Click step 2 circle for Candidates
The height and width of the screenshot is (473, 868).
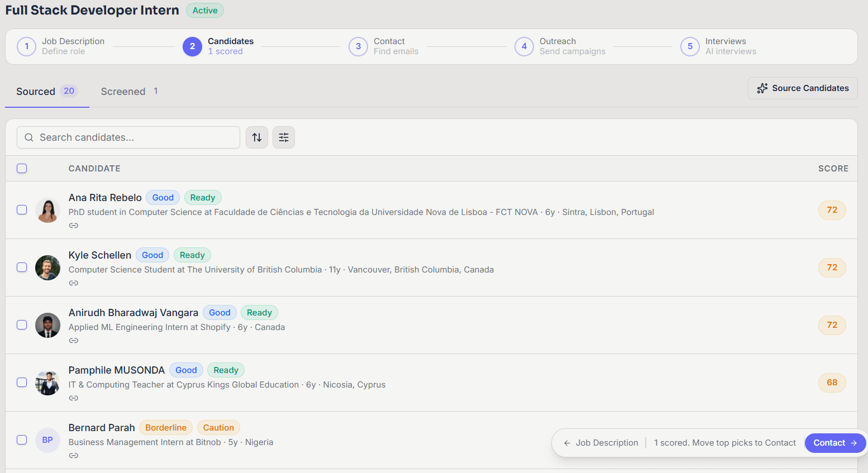pyautogui.click(x=192, y=46)
